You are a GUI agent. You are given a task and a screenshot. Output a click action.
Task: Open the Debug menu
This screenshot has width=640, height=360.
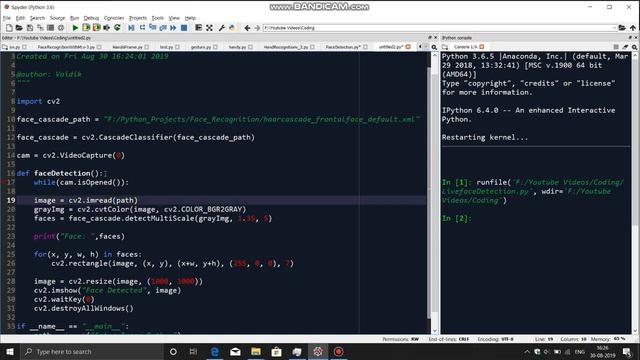coord(91,18)
